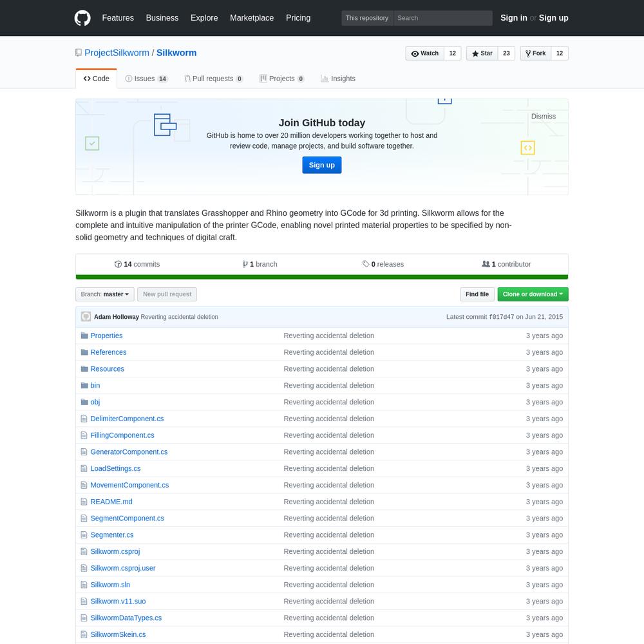Open the Branch: master dropdown
Viewport: 644px width, 644px height.
pyautogui.click(x=105, y=294)
